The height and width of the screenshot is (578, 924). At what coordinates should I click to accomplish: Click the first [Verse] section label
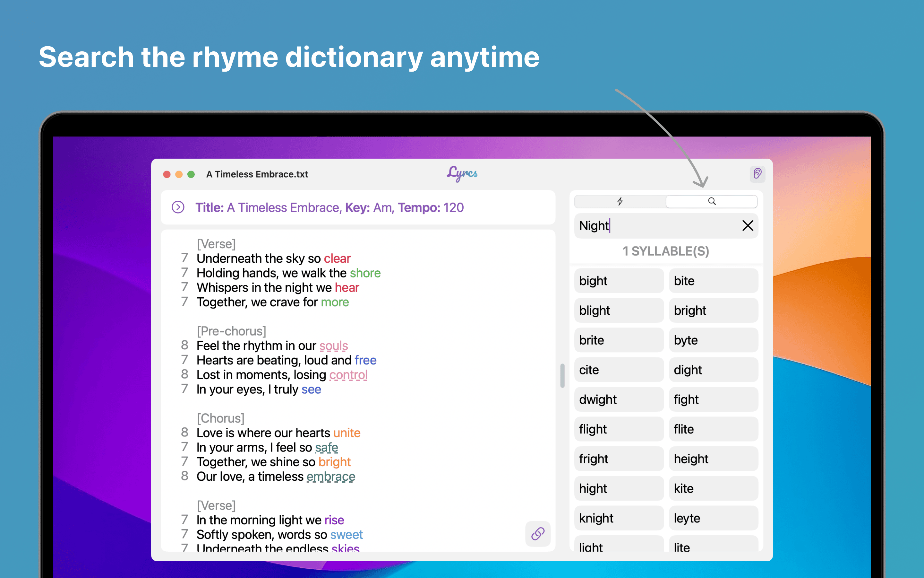tap(216, 244)
